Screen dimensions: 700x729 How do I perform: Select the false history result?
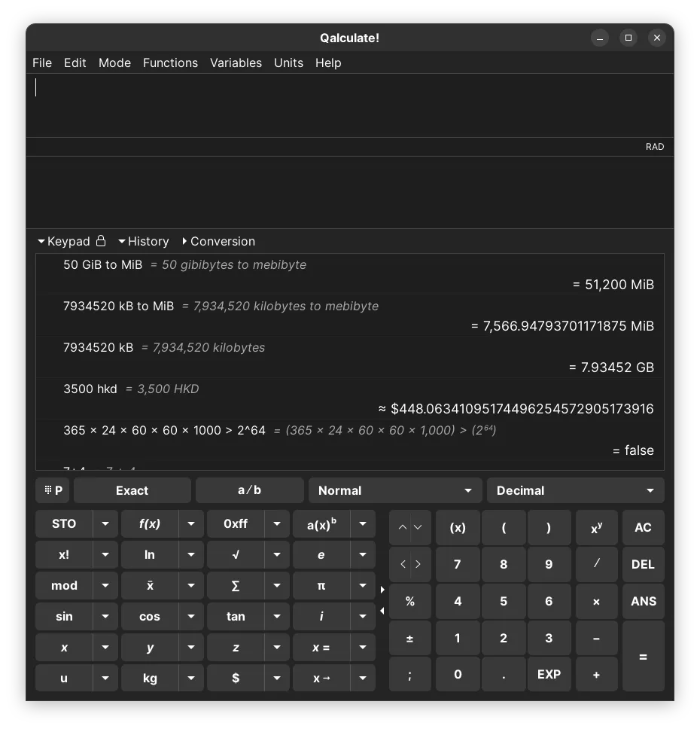pyautogui.click(x=633, y=450)
